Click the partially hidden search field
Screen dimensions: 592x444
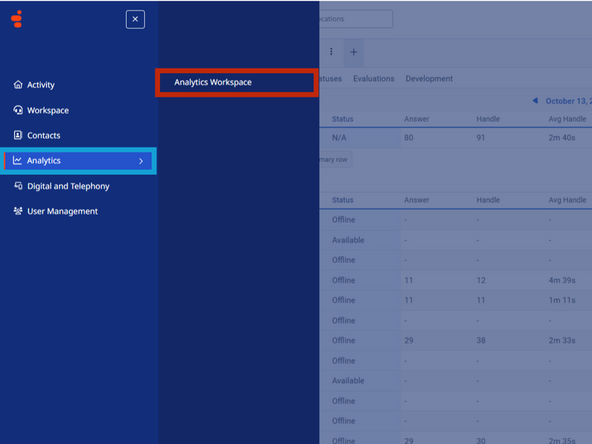coord(356,19)
